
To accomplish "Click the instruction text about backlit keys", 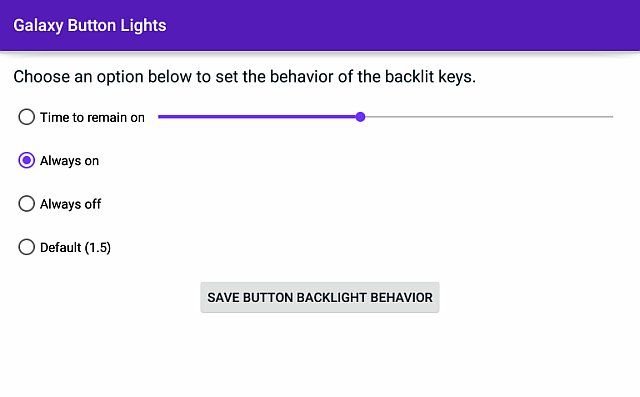I will tap(244, 77).
